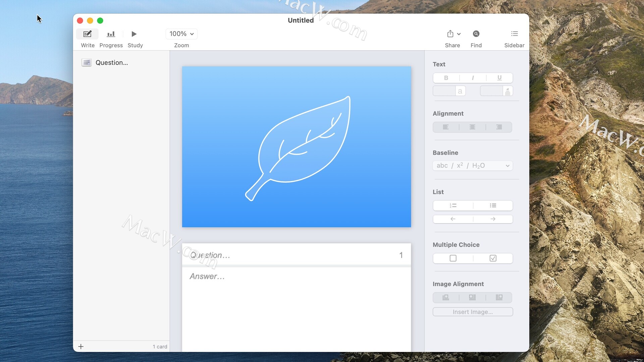Toggle Underline text formatting
Screen dimensions: 644x362
499,78
